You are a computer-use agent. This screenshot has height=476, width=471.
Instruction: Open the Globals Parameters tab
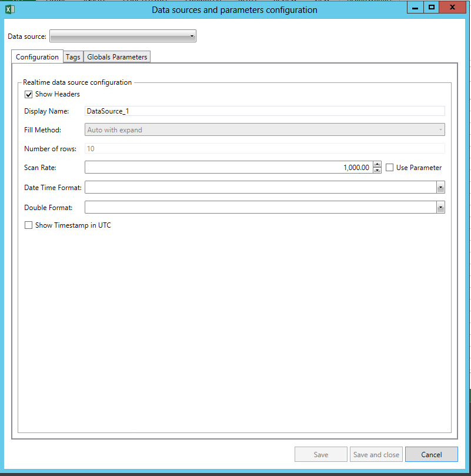click(117, 57)
